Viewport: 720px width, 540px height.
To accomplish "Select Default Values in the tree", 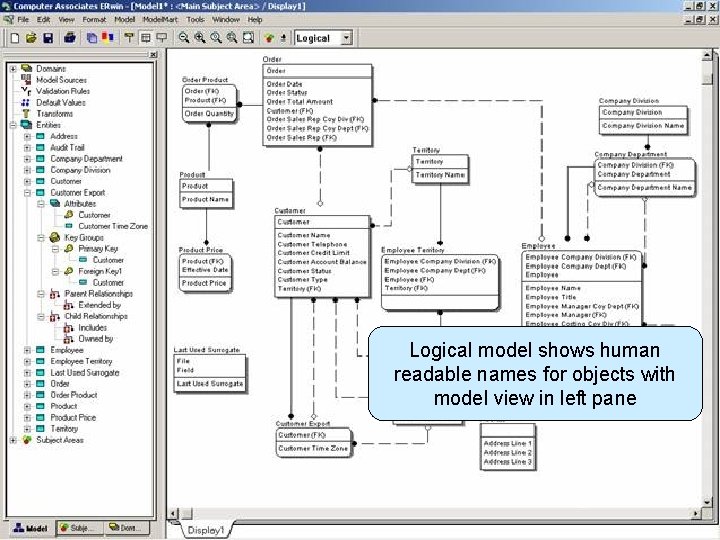I will coord(61,102).
